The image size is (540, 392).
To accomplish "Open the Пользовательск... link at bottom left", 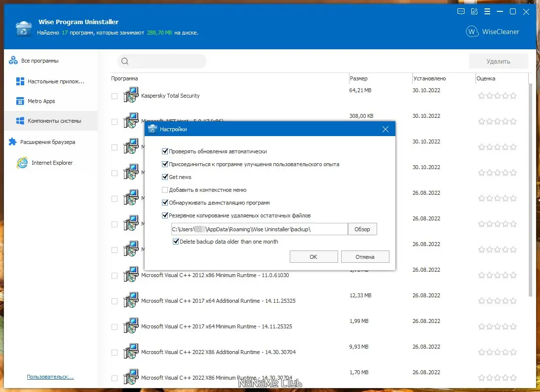I will [49, 376].
